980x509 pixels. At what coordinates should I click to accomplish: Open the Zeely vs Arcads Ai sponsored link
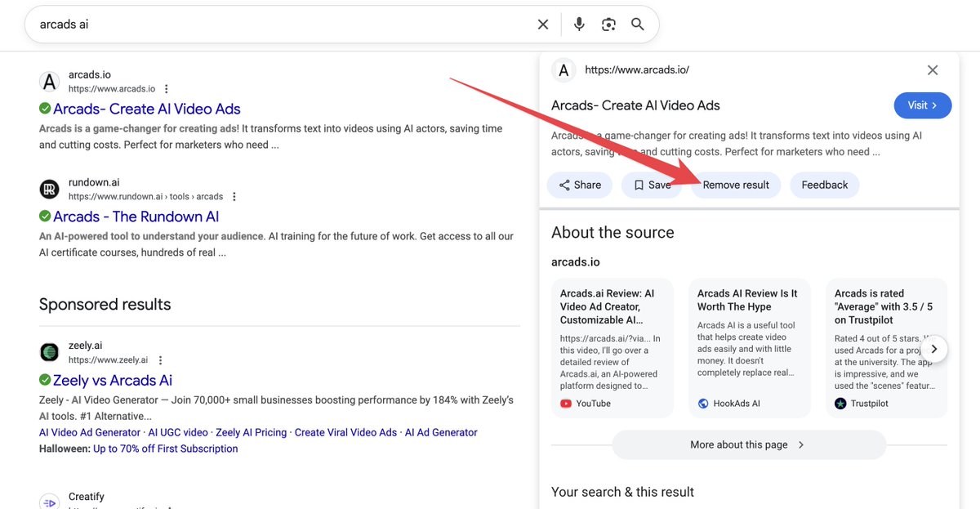tap(113, 380)
